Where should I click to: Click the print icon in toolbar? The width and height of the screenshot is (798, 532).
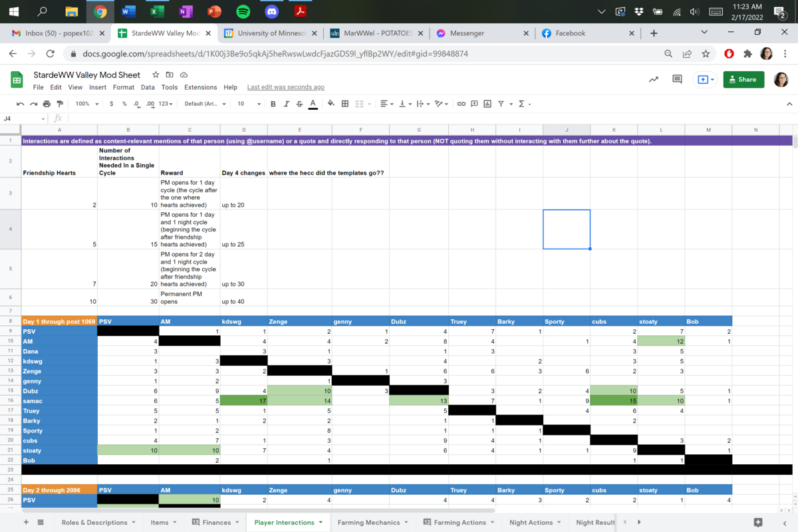click(x=47, y=104)
